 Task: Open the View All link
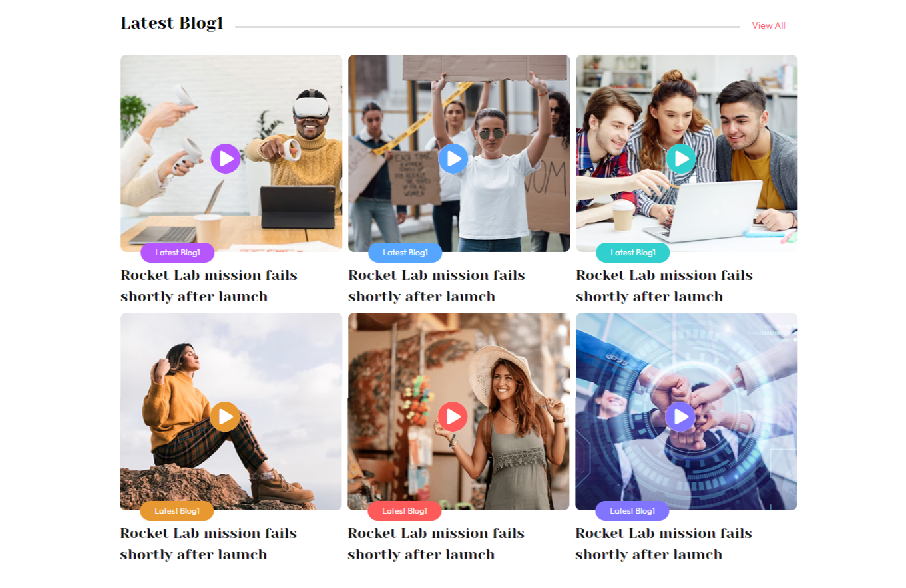point(768,25)
